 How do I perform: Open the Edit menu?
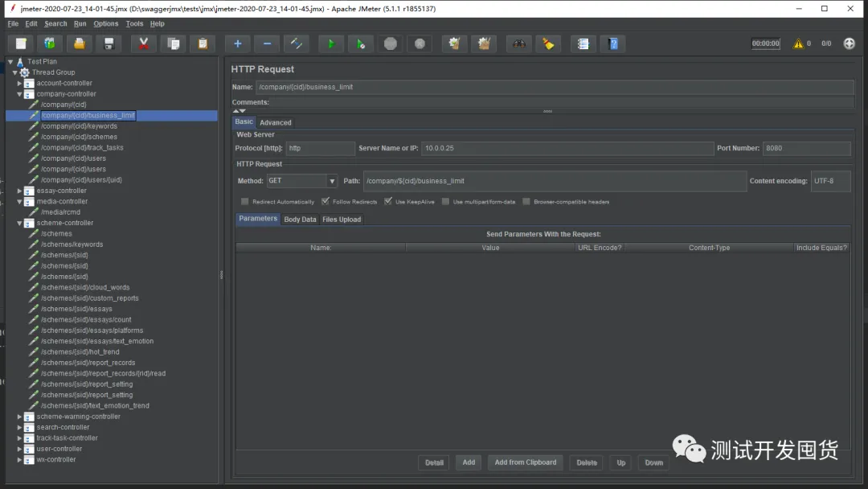[31, 24]
